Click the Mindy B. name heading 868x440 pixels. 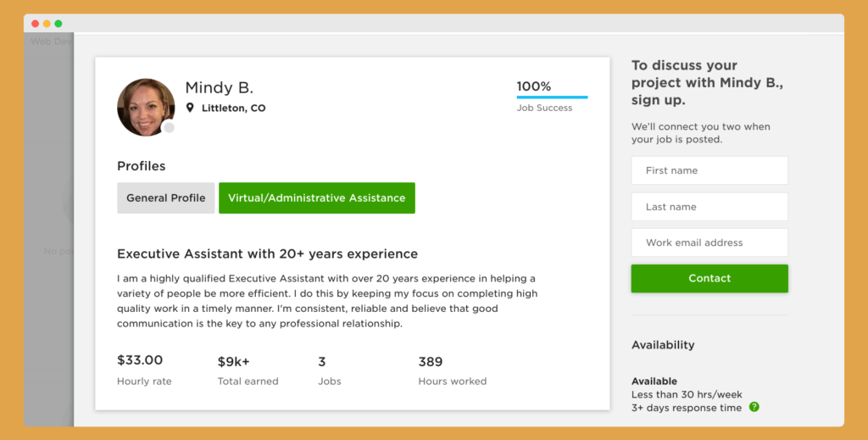(x=220, y=87)
